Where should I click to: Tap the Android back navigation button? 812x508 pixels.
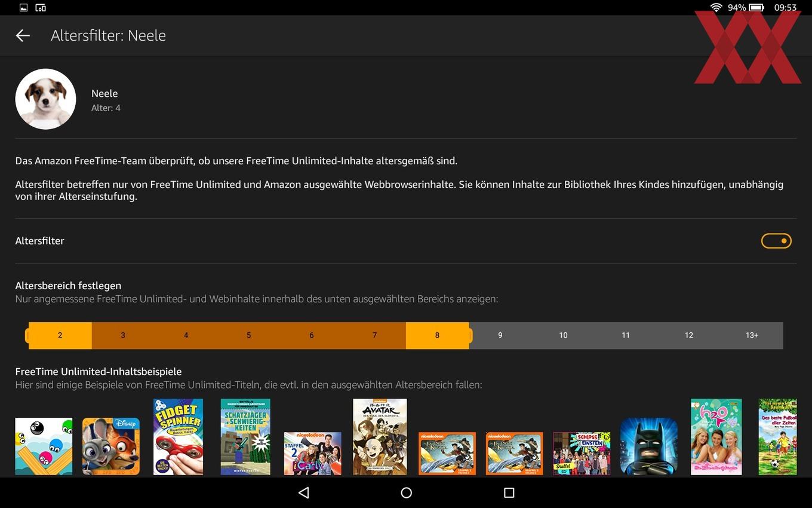pyautogui.click(x=304, y=492)
